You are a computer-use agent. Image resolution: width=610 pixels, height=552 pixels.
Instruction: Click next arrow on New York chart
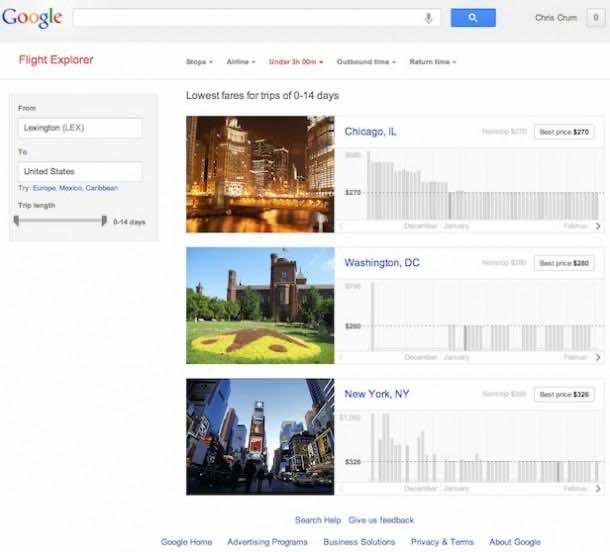[x=598, y=489]
